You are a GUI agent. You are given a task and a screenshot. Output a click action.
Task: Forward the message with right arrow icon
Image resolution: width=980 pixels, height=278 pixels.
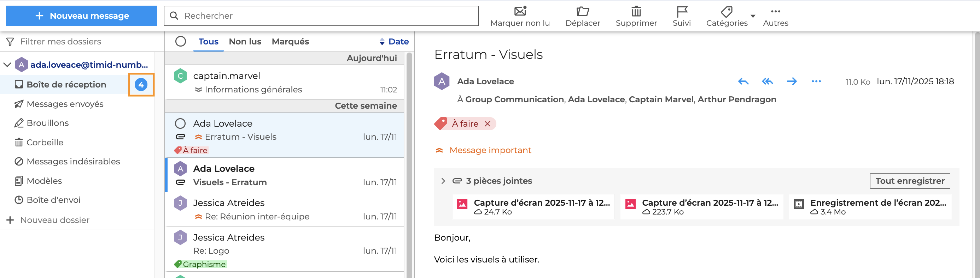click(792, 81)
